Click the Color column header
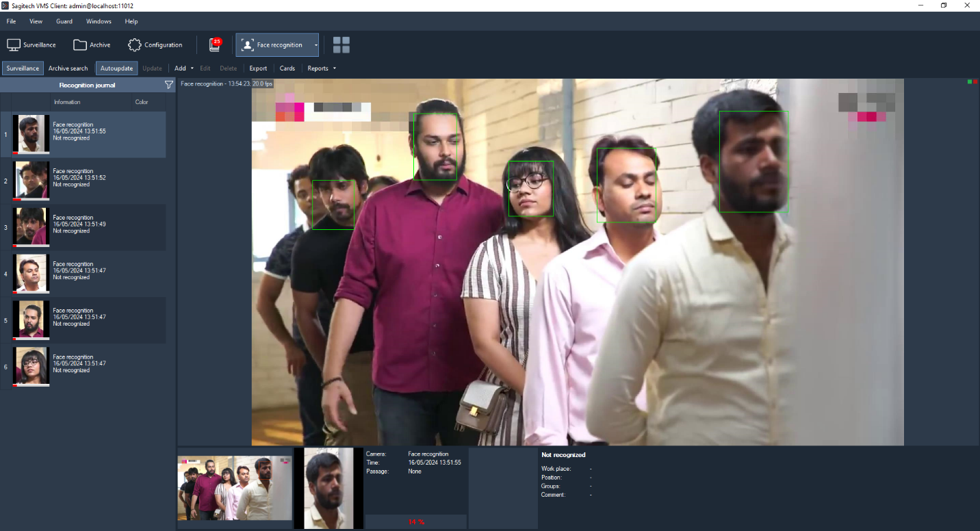The image size is (980, 531). [x=142, y=102]
